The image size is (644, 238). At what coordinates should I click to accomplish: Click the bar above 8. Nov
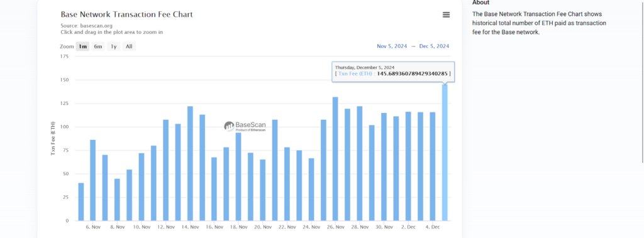[x=117, y=200]
